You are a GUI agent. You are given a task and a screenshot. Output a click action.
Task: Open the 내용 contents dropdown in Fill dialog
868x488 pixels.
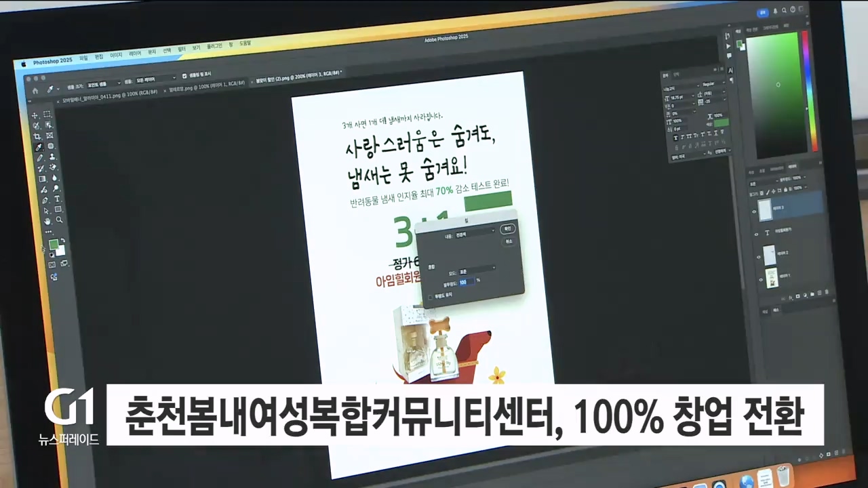point(475,231)
